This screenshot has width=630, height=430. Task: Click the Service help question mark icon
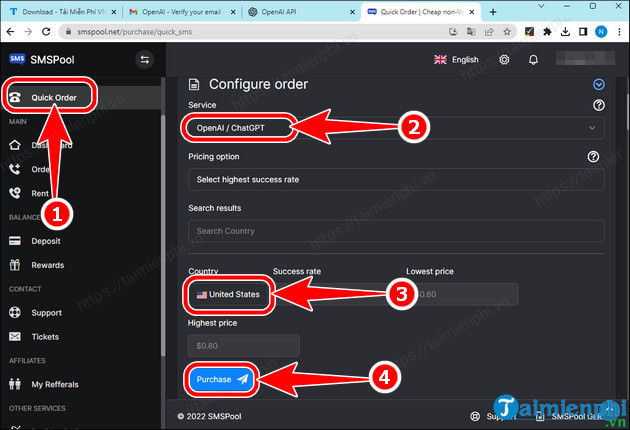(x=598, y=105)
